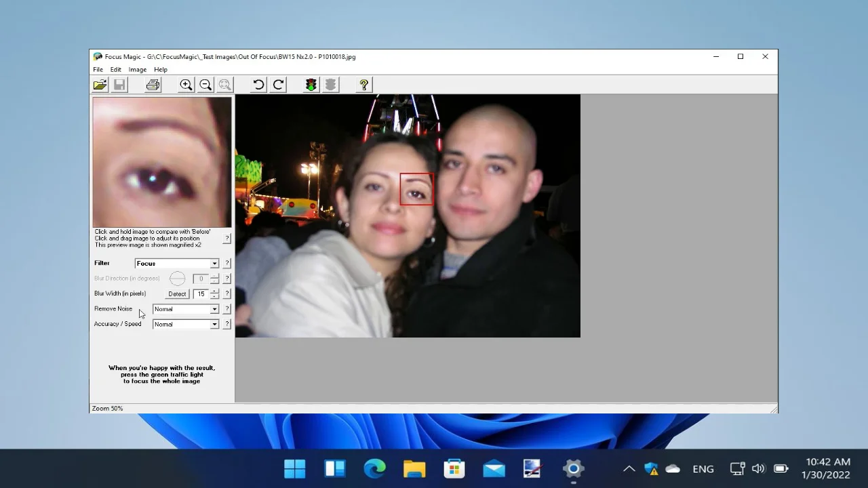
Task: Expand the Accuracy / Speed dropdown
Action: point(214,325)
